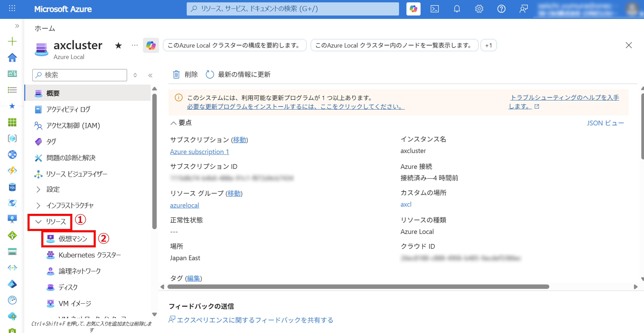Click the install required updates link
644x333 pixels.
tap(296, 107)
